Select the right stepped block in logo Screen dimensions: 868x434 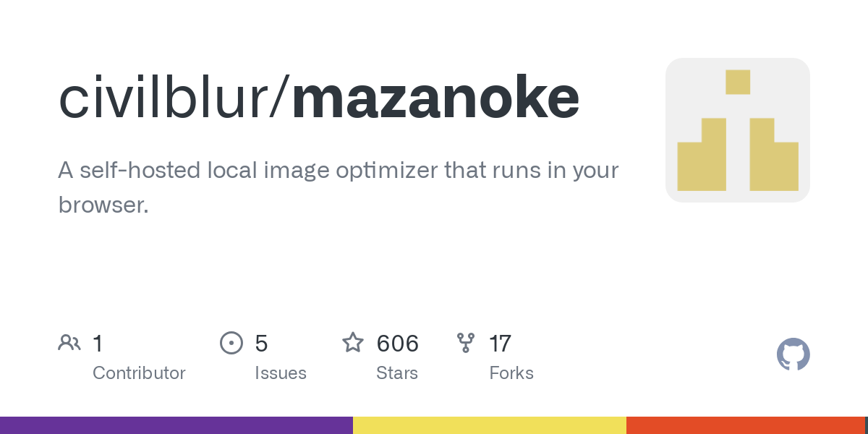pos(774,154)
